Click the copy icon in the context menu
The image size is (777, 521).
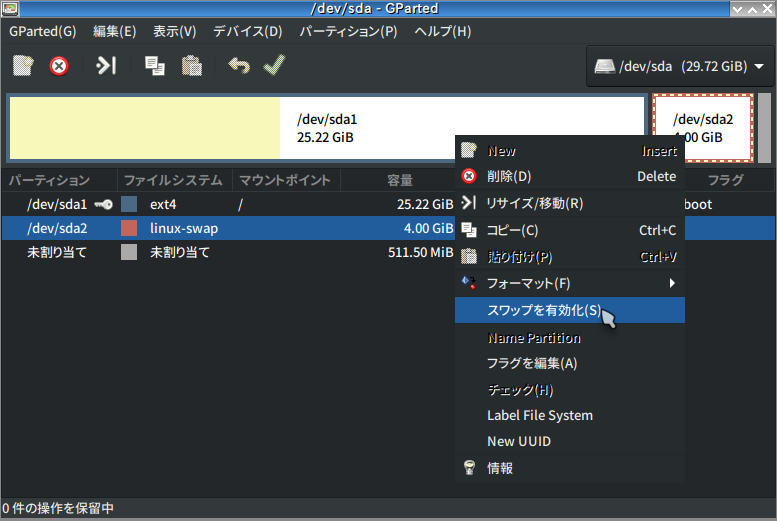(469, 230)
